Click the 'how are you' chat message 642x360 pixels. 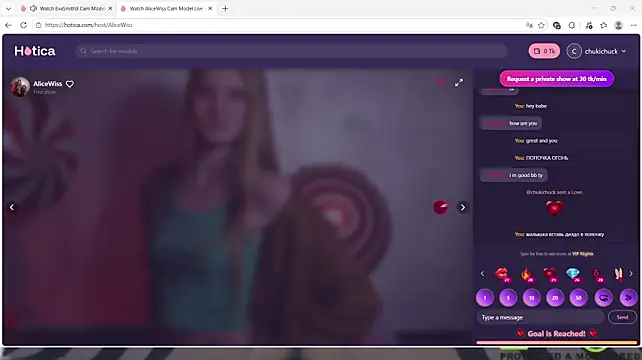click(523, 123)
